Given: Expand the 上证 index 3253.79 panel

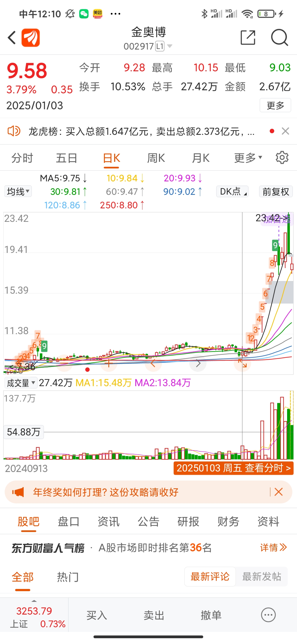Looking at the screenshot, I should click(34, 615).
